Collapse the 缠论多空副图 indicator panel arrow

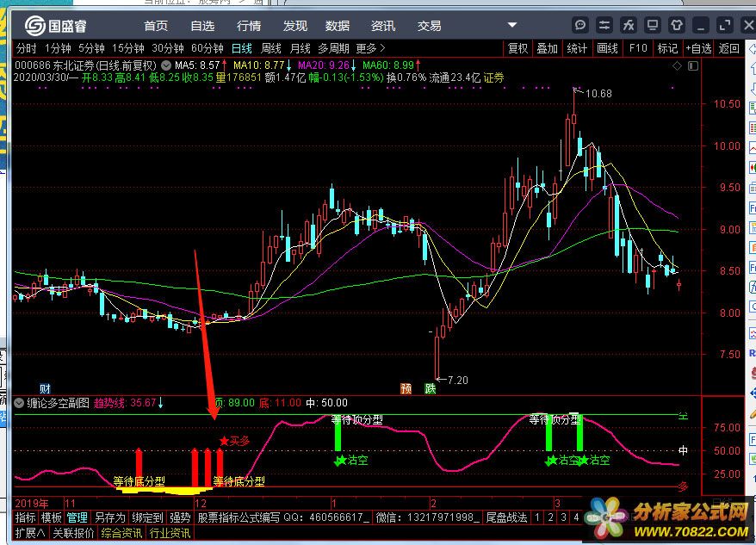[19, 402]
